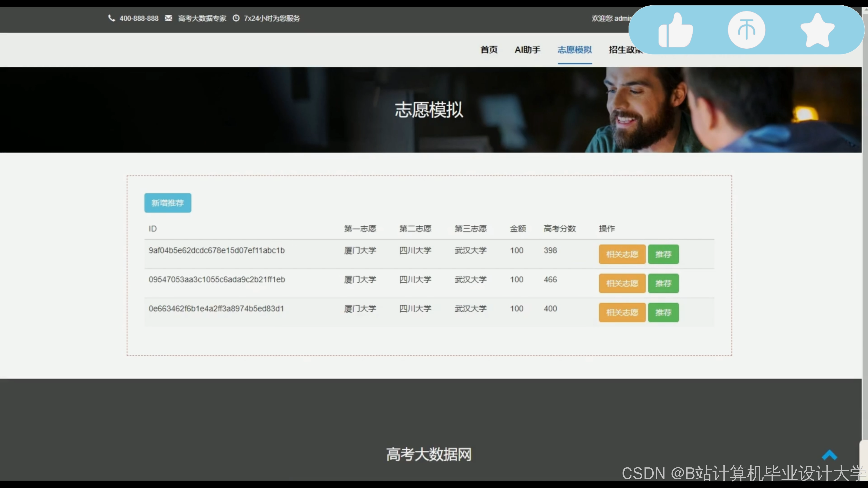Viewport: 868px width, 488px height.
Task: Click the phone icon in top bar
Action: click(111, 18)
